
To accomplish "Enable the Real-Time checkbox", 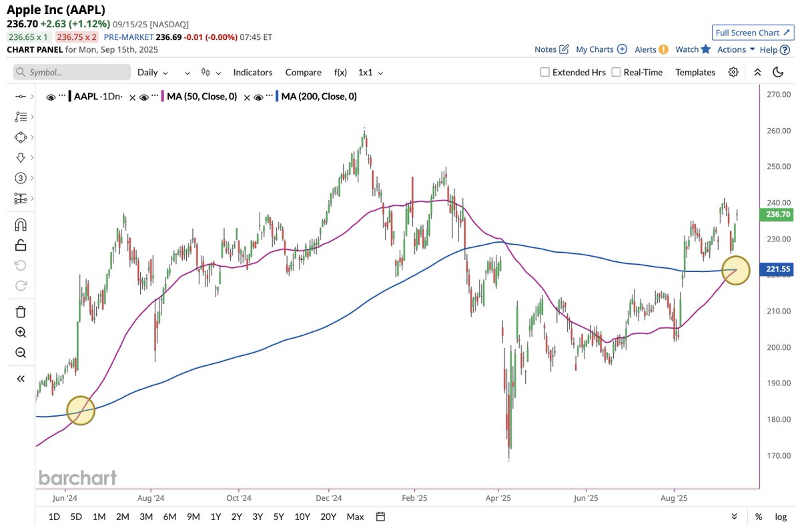I will (x=616, y=72).
